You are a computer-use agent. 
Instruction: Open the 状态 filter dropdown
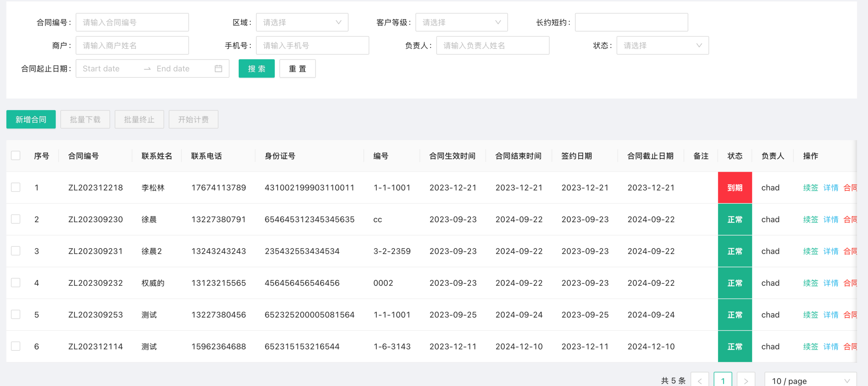coord(663,45)
